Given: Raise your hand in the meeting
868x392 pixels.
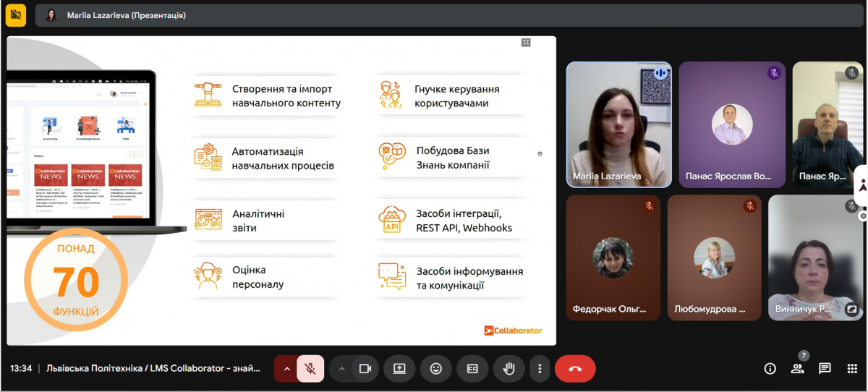Looking at the screenshot, I should (509, 369).
